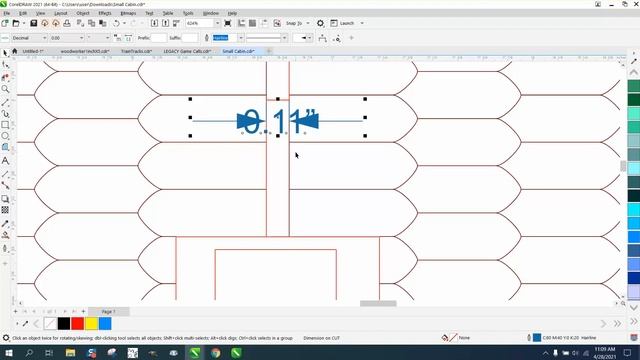Image resolution: width=640 pixels, height=360 pixels.
Task: Click the Undo arrow icon
Action: tap(116, 23)
